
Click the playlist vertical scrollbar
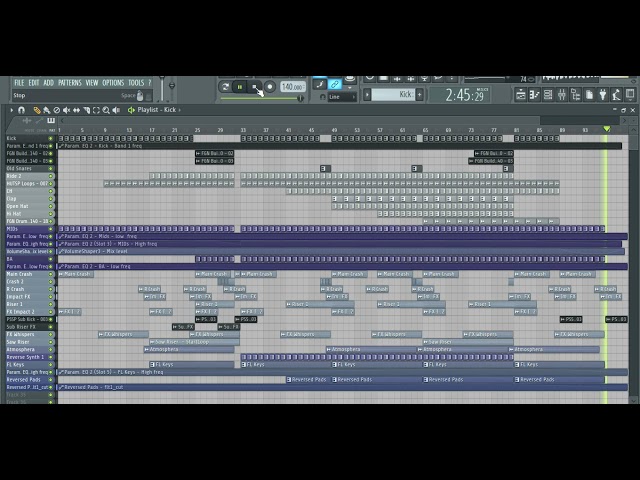(633, 143)
